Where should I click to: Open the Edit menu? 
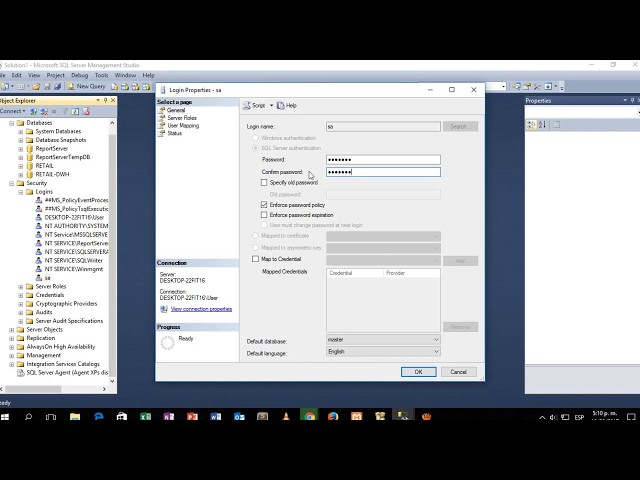[x=16, y=76]
